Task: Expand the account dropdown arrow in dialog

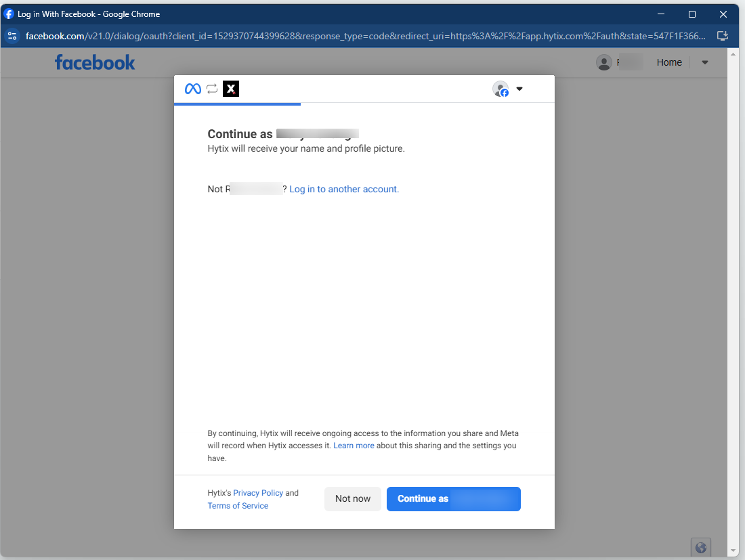Action: 519,89
